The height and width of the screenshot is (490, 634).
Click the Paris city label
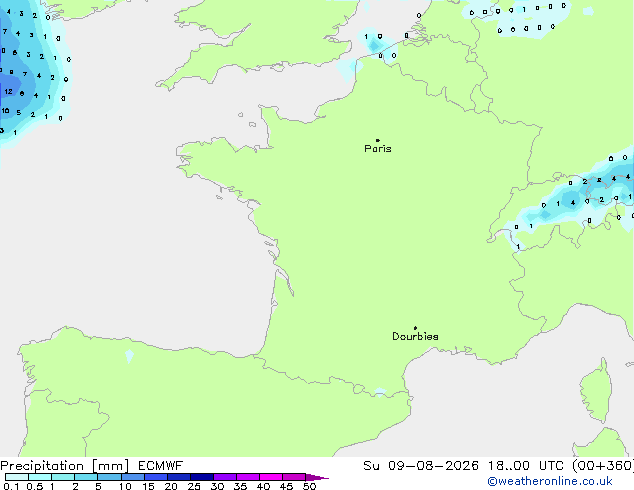pyautogui.click(x=378, y=149)
